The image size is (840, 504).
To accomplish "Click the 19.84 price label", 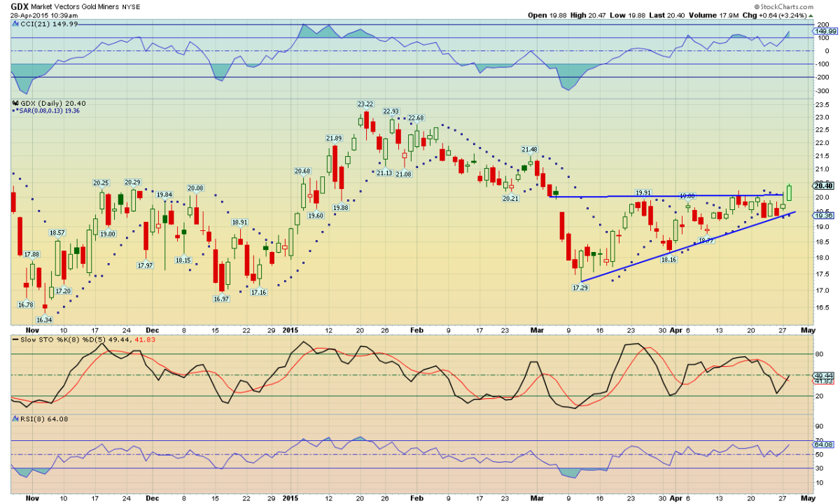I will pos(164,195).
